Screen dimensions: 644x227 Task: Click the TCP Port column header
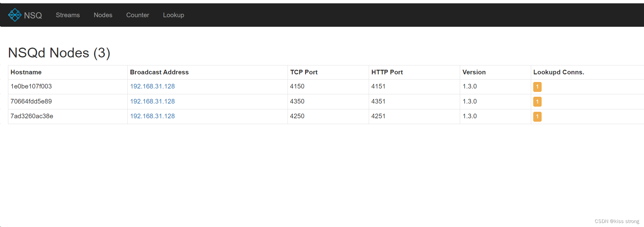pos(304,72)
